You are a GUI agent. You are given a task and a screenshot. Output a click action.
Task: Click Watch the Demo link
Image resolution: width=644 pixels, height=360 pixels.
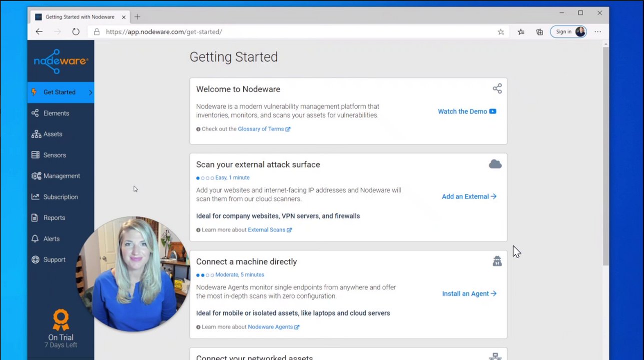tap(467, 111)
